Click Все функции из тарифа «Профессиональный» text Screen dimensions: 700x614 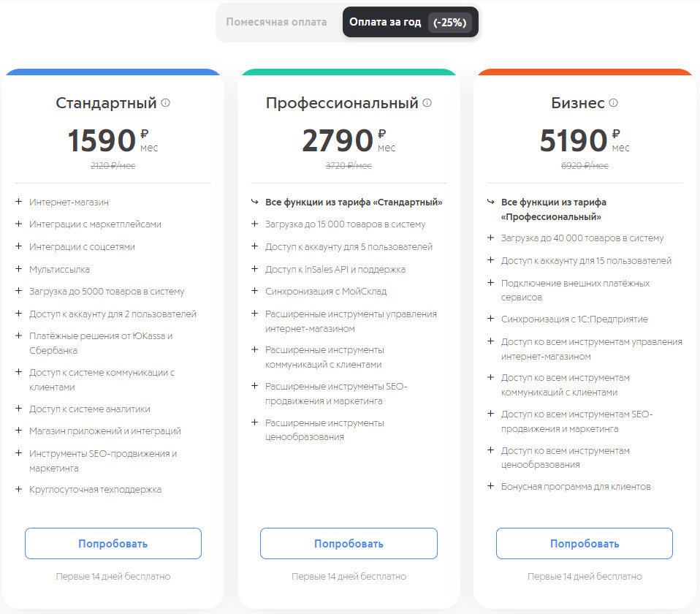point(554,209)
